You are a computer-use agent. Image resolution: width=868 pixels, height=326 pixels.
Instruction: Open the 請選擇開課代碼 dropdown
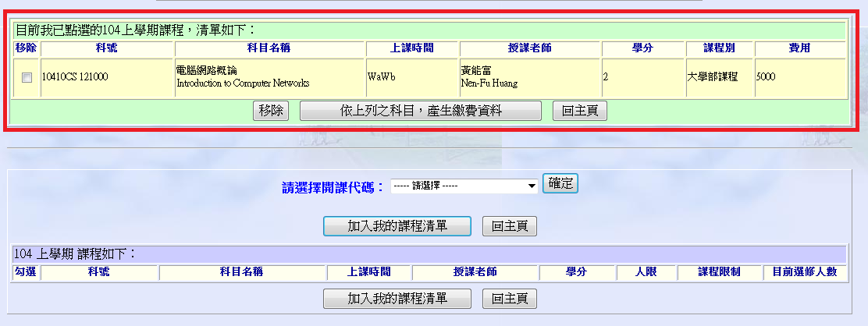click(x=464, y=186)
